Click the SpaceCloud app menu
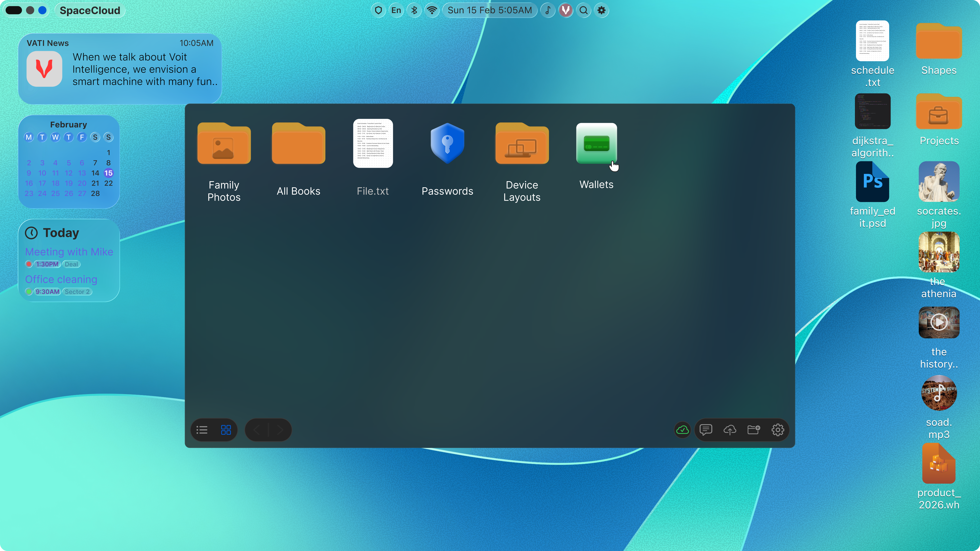Image resolution: width=980 pixels, height=551 pixels. pos(90,10)
